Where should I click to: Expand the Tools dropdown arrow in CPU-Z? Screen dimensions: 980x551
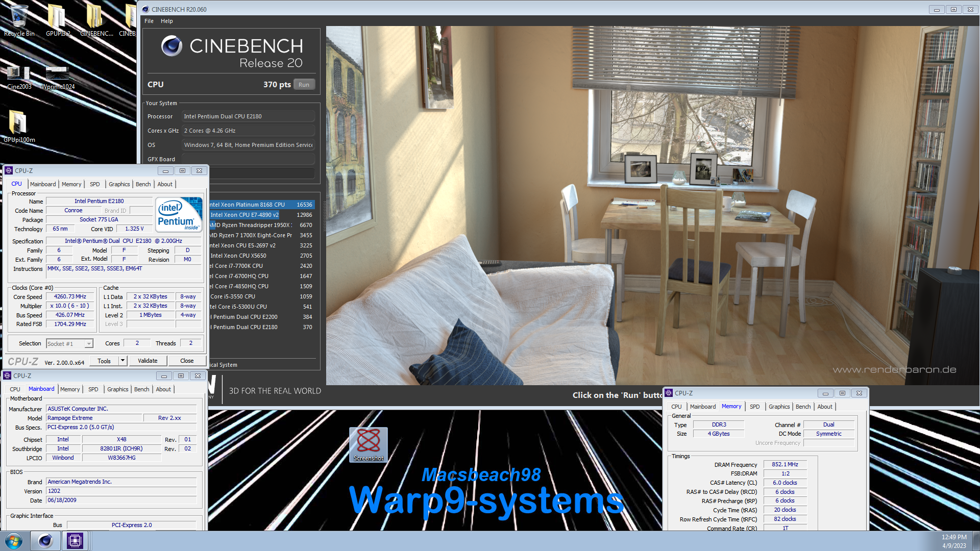pyautogui.click(x=122, y=361)
